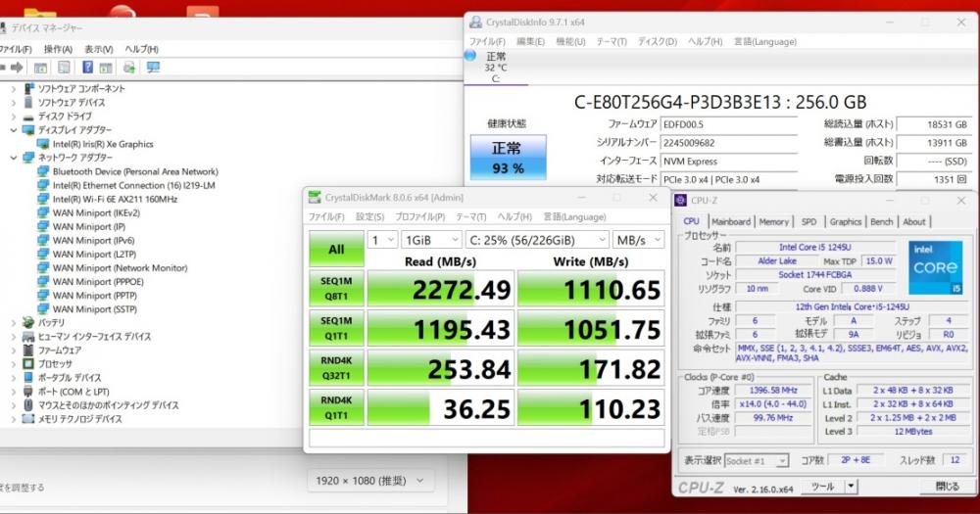Expand ソフトウェア デバイス node
This screenshot has height=514, width=980.
click(14, 103)
